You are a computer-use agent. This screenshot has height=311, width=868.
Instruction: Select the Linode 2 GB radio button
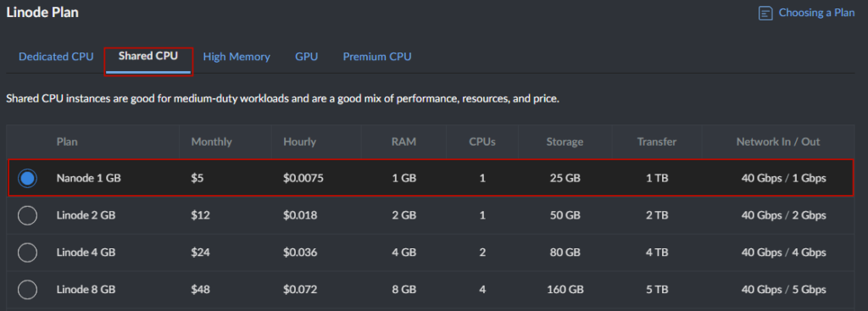(28, 215)
